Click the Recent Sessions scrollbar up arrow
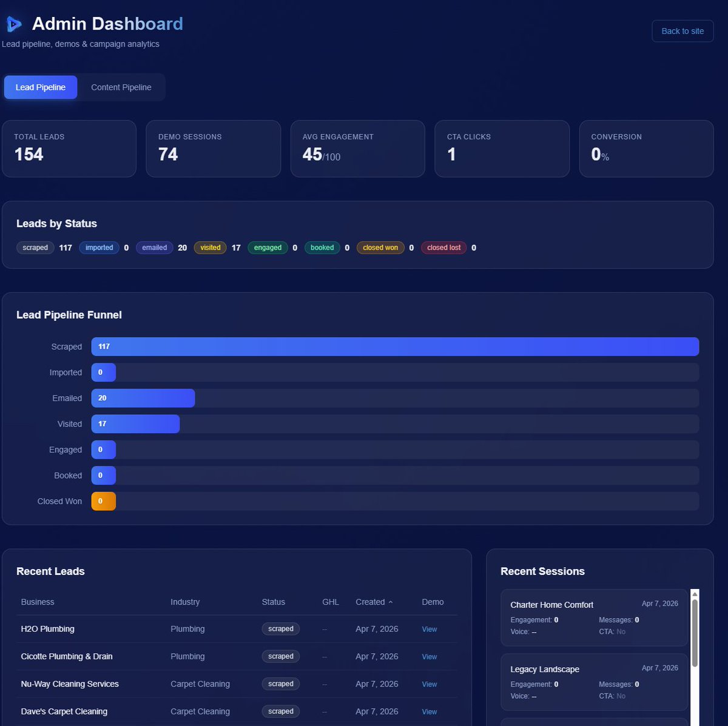This screenshot has height=726, width=728. (x=695, y=594)
